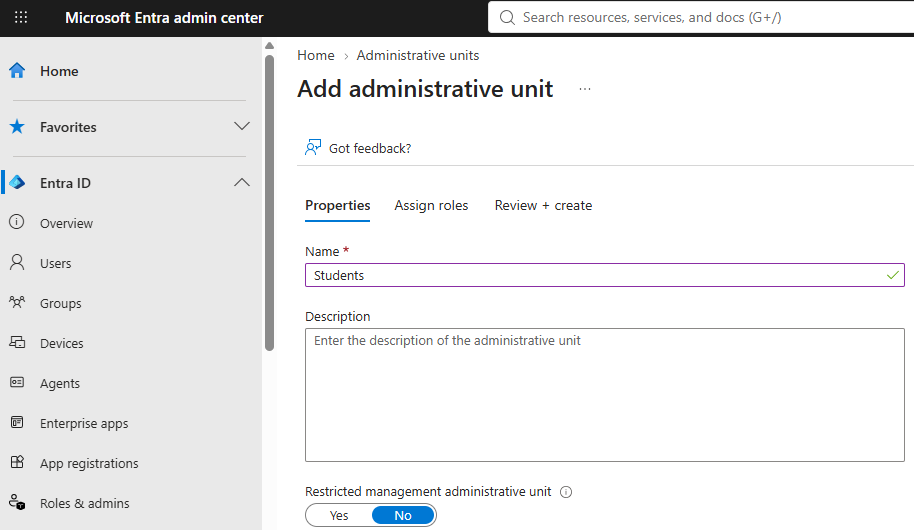Switch to the Properties tab
Screen dimensions: 914x530
338,205
